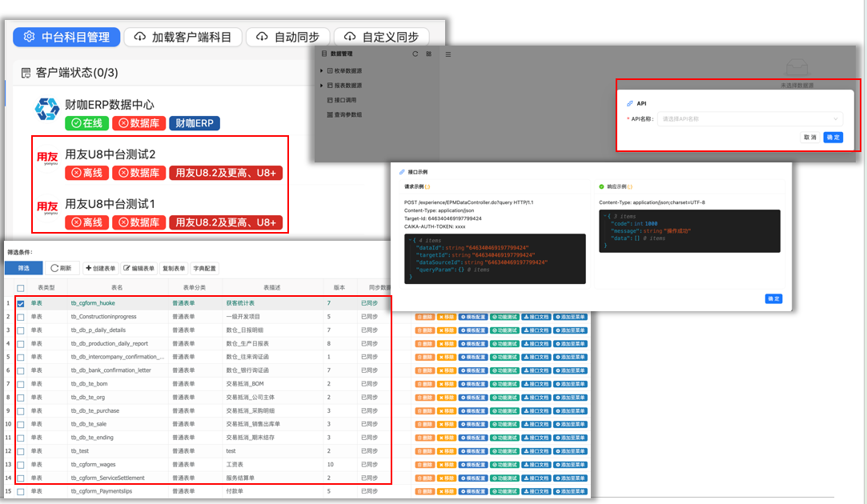The image size is (867, 504).
Task: Click the 用友 logo beside 用友U8中台测试1
Action: point(47,208)
